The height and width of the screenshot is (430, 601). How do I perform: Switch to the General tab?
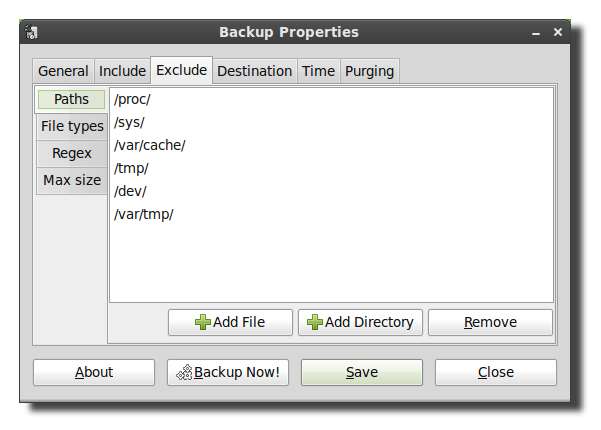[x=63, y=71]
